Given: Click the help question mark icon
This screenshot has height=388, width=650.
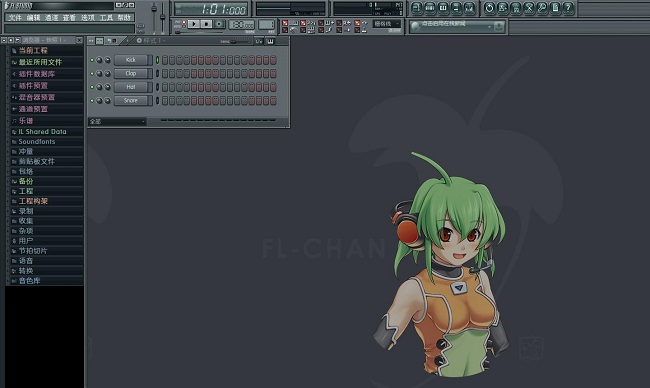Looking at the screenshot, I should [x=569, y=8].
